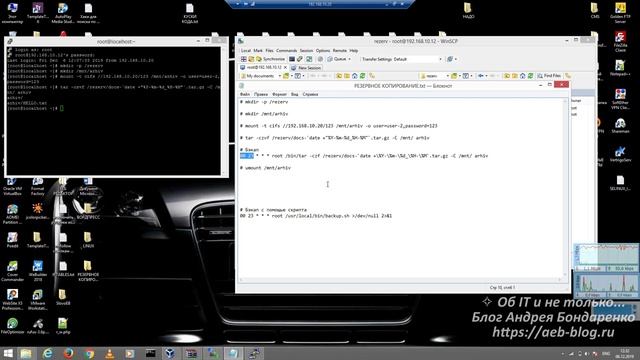Close the Notepad window with red X

click(561, 84)
